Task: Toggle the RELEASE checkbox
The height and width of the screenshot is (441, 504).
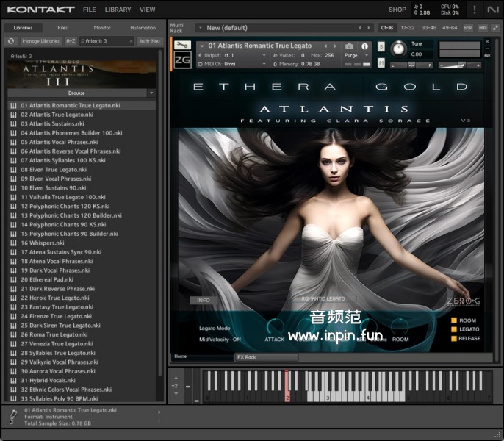Action: click(x=454, y=338)
